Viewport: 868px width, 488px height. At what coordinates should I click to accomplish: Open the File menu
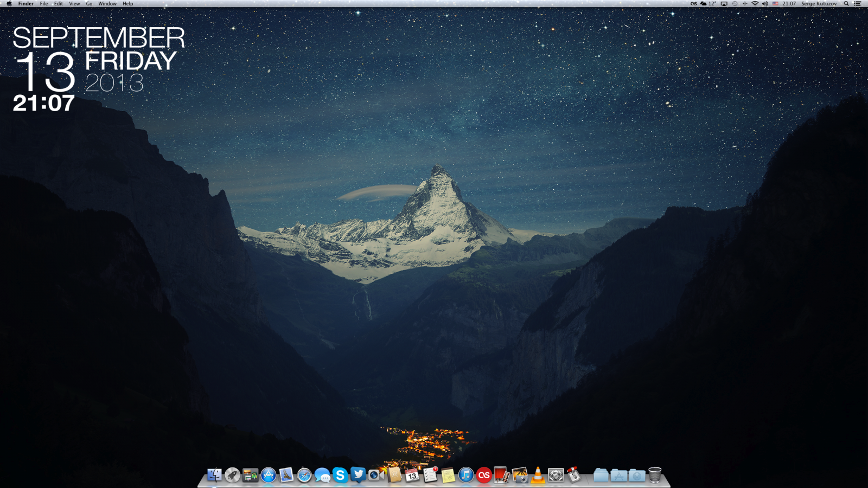[44, 4]
